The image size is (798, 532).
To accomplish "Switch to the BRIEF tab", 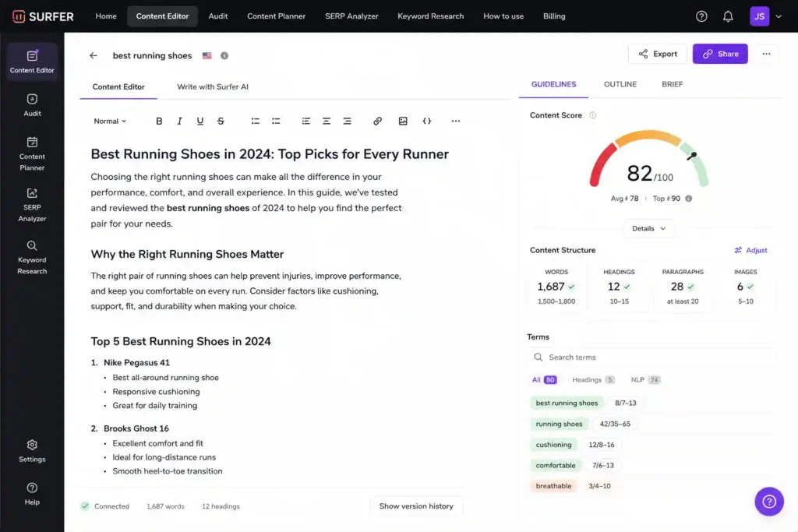I will tap(673, 84).
